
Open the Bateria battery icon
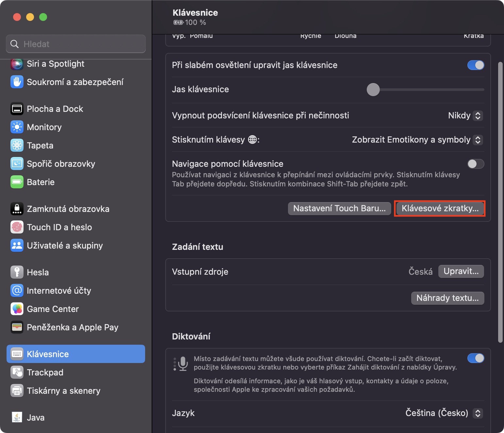pyautogui.click(x=17, y=182)
